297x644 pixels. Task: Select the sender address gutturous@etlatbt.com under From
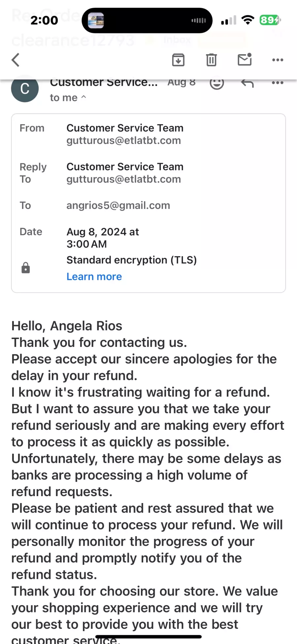coord(124,140)
